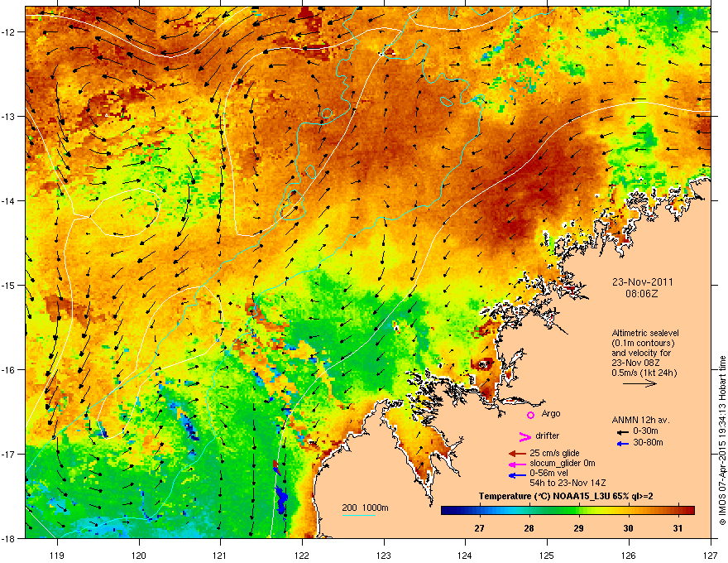
Task: Click the 'drifter' legend label
Action: tap(547, 435)
